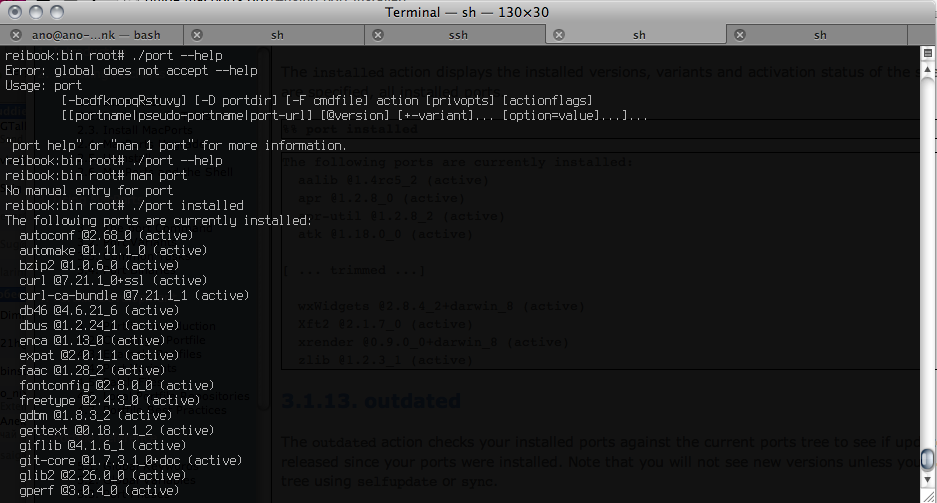Close the ano@ano bash tab

click(16, 35)
